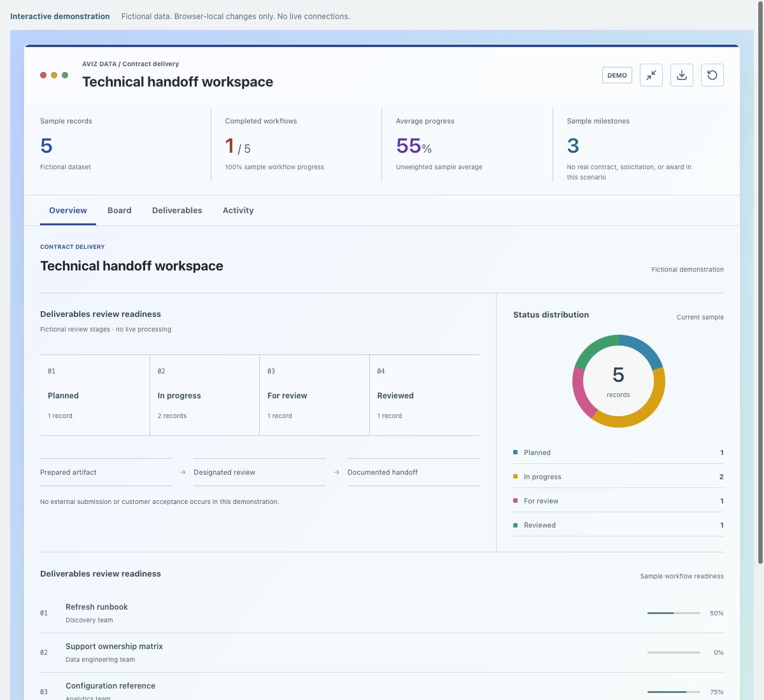Click the Designated review step
Screen dimensions: 764x700
(260, 472)
